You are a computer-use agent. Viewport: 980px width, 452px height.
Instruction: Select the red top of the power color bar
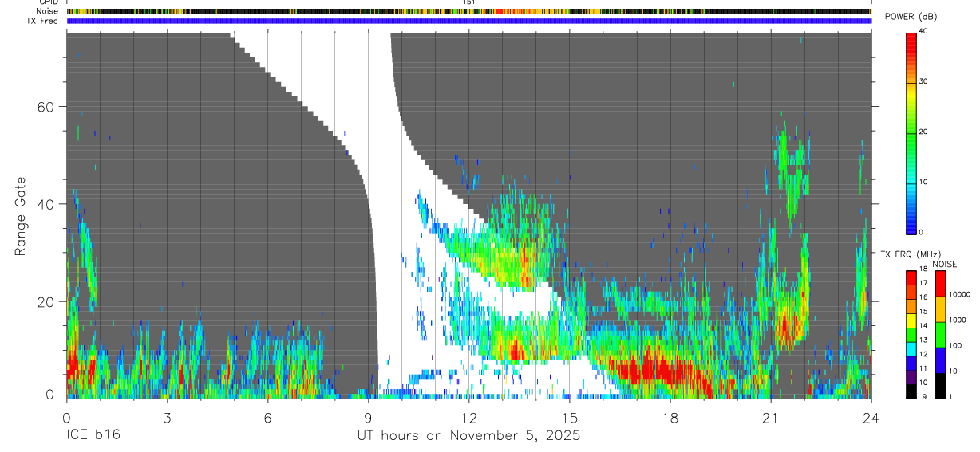911,37
